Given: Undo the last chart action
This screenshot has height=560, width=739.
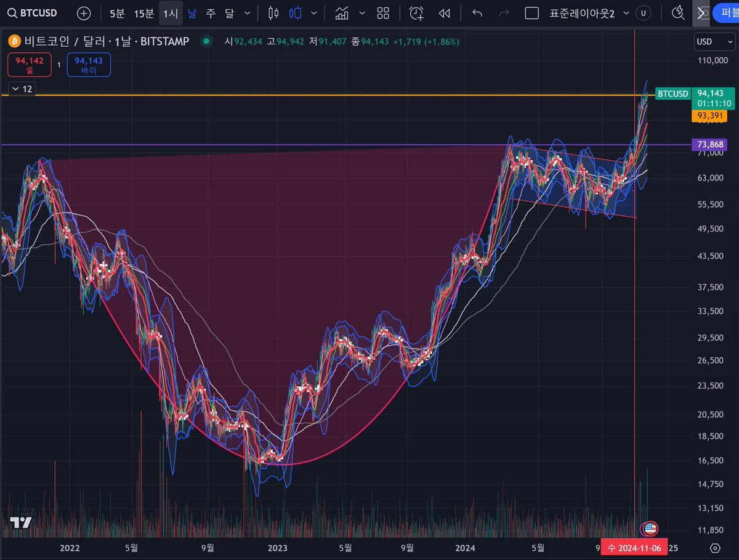Looking at the screenshot, I should click(x=477, y=13).
